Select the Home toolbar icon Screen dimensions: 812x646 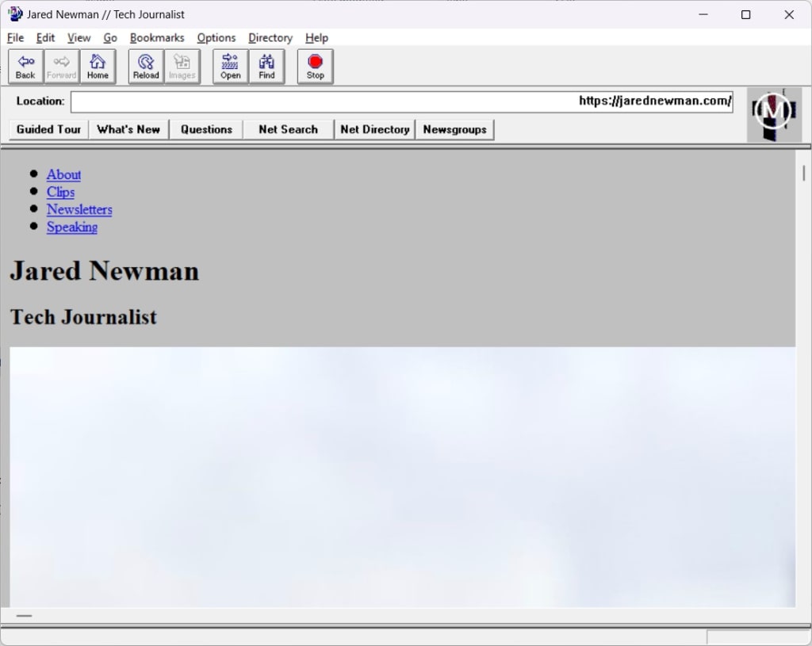(x=98, y=67)
